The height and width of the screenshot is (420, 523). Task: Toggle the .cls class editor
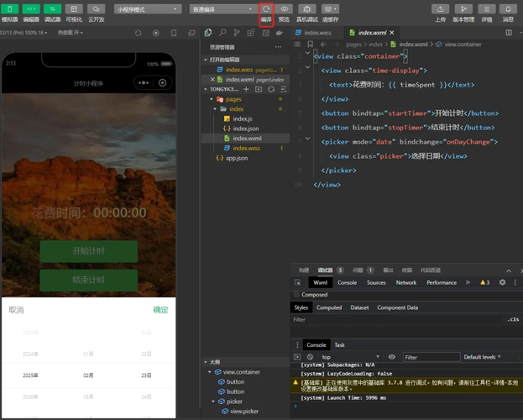[513, 319]
